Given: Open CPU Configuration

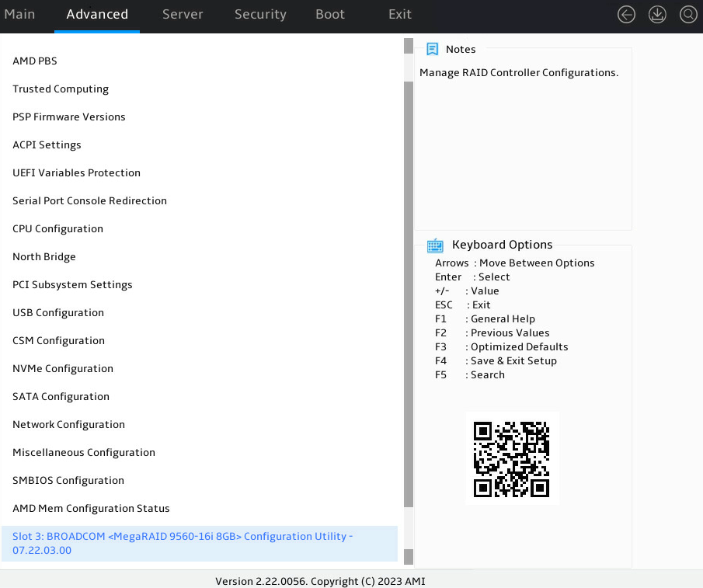Looking at the screenshot, I should (57, 229).
